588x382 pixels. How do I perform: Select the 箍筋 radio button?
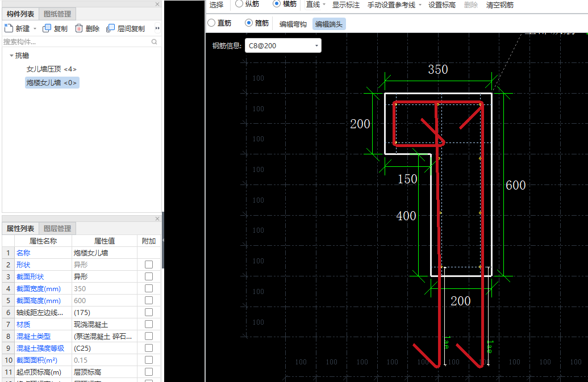[x=249, y=23]
